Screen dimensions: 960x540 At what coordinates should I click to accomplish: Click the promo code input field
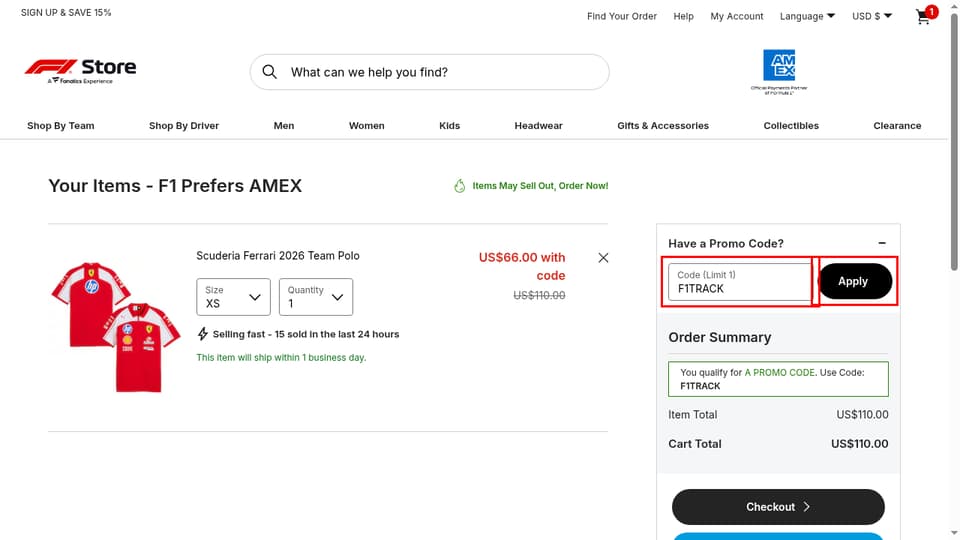click(740, 282)
